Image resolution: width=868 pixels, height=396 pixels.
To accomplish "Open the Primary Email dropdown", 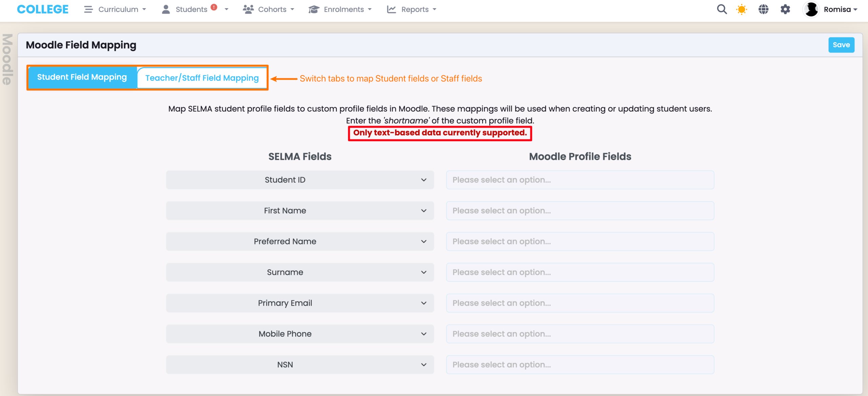I will coord(300,303).
